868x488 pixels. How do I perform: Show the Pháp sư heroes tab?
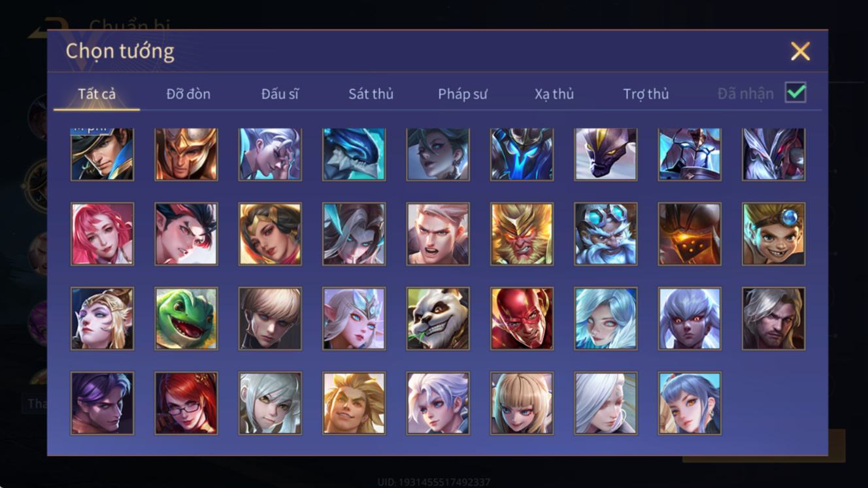click(x=463, y=94)
